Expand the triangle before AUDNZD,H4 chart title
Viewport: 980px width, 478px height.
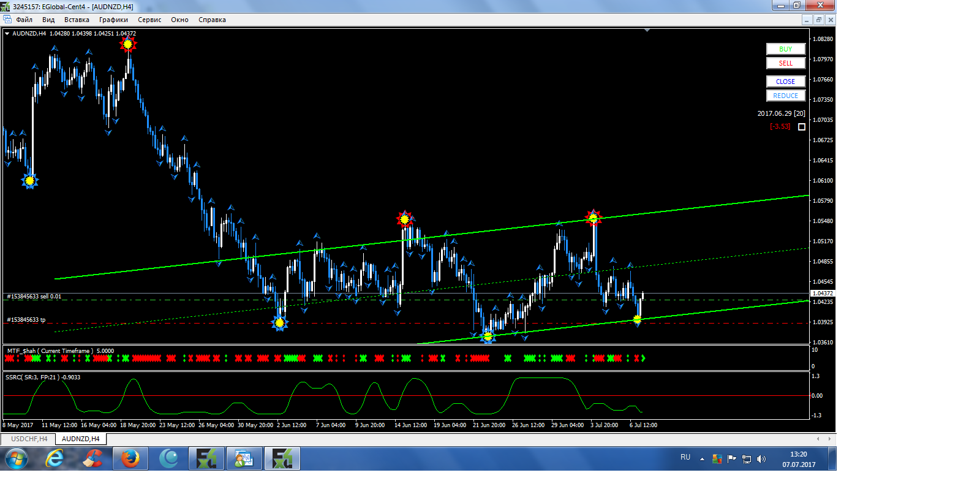click(x=7, y=34)
